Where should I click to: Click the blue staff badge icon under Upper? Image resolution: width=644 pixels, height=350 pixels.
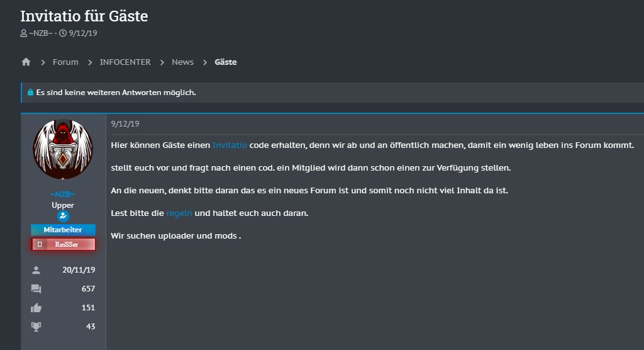click(63, 216)
